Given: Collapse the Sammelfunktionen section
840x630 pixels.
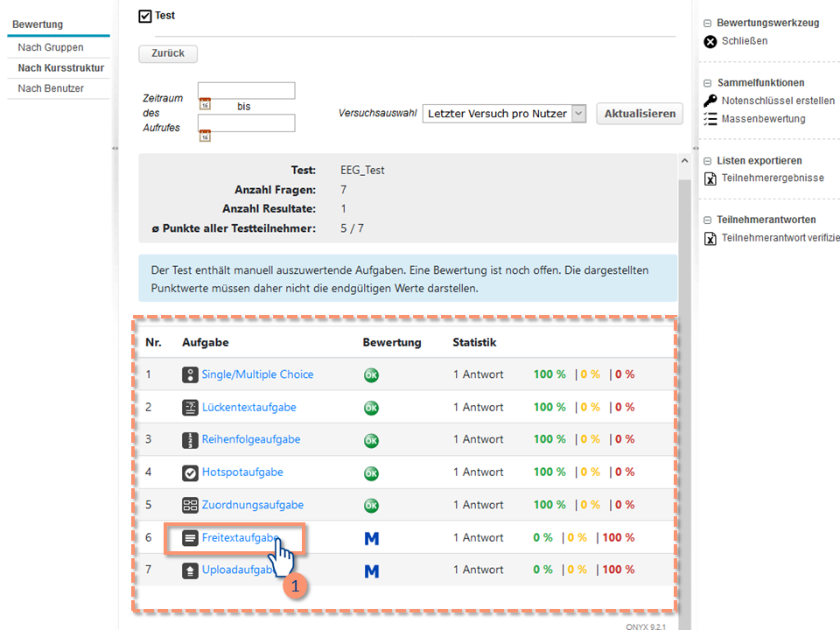Looking at the screenshot, I should click(x=707, y=82).
